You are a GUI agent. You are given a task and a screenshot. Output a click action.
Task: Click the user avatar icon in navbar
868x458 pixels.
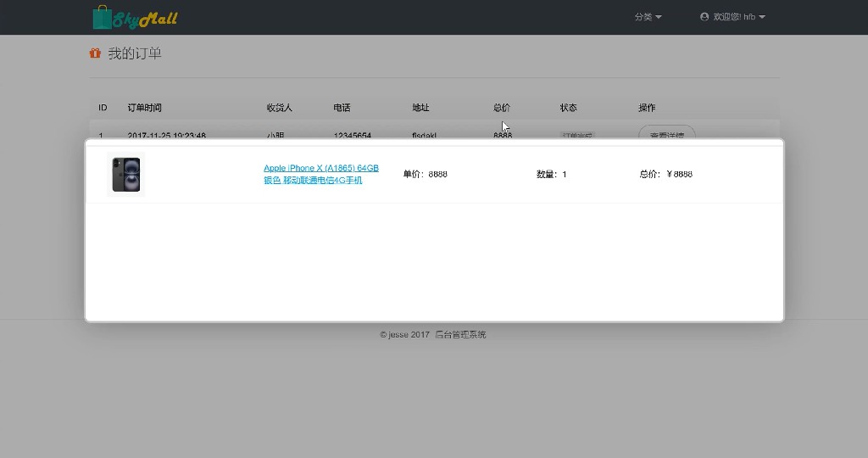coord(704,17)
